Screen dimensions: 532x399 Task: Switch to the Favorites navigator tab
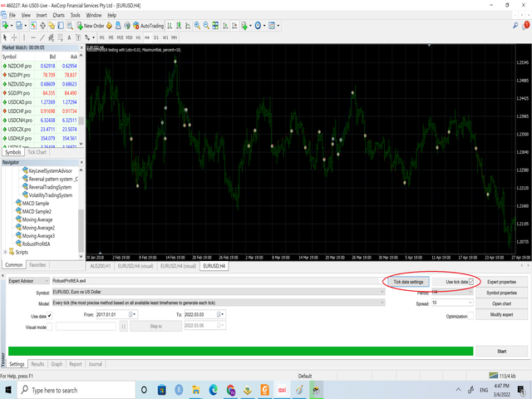(37, 265)
